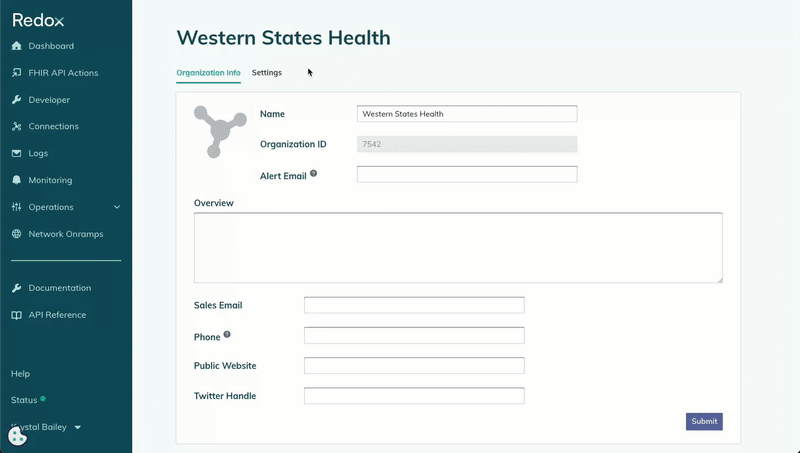Click the Public Website input

click(414, 365)
